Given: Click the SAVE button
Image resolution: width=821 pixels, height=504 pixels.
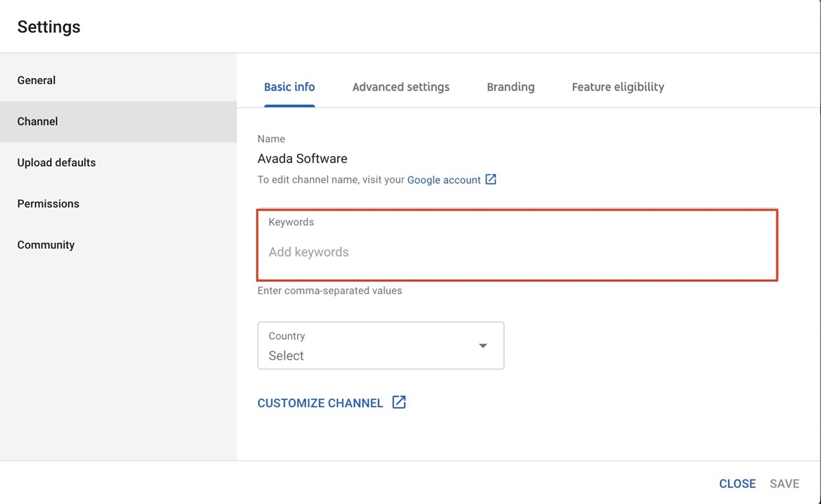Looking at the screenshot, I should tap(784, 483).
